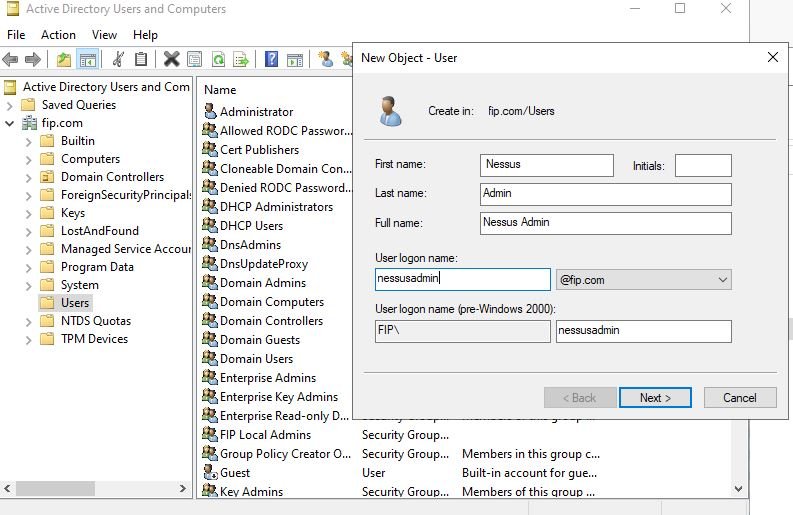This screenshot has width=793, height=515.
Task: Expand the Program Data node
Action: [x=29, y=268]
